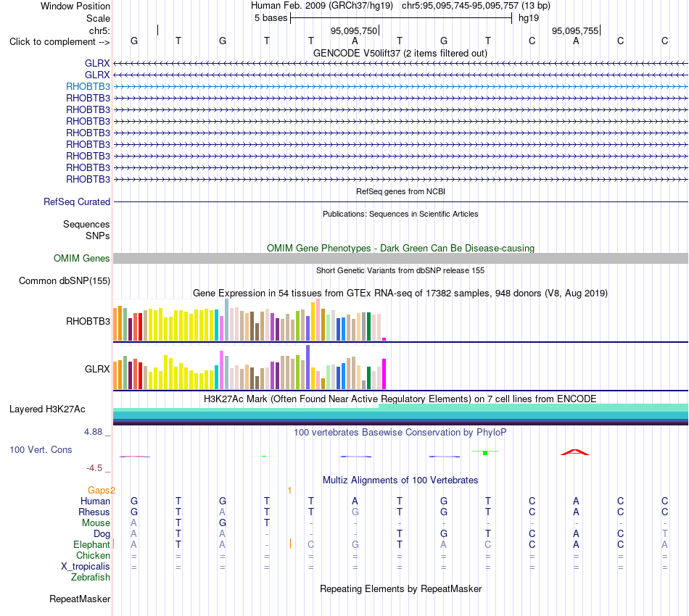Image resolution: width=689 pixels, height=616 pixels.
Task: Click the chr5:95,095,745-95,095,757 position text
Action: [x=460, y=6]
